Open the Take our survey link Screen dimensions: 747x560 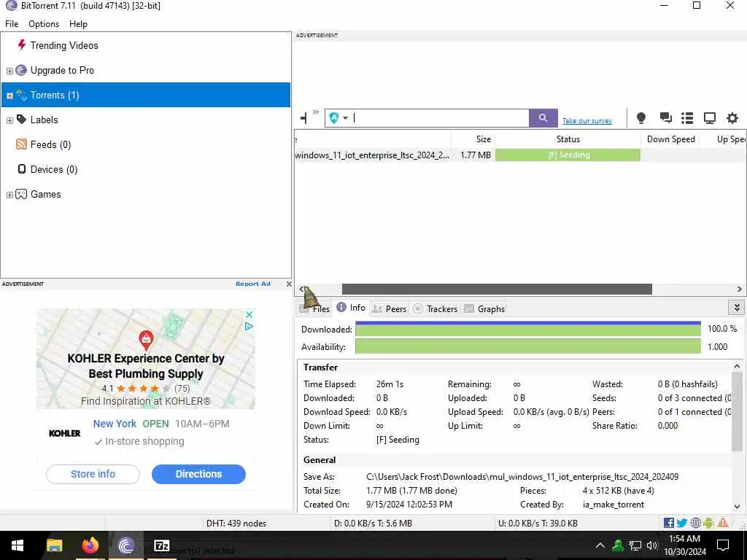pos(587,120)
